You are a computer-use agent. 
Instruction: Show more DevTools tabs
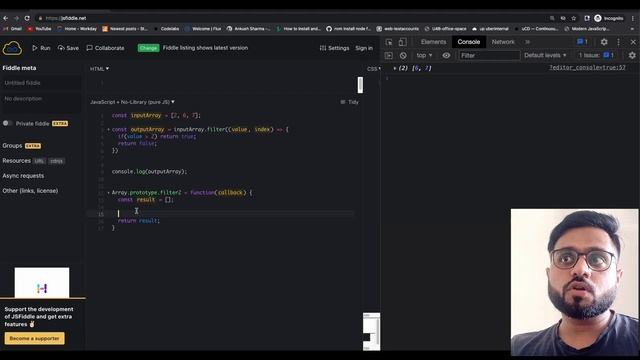tap(527, 42)
